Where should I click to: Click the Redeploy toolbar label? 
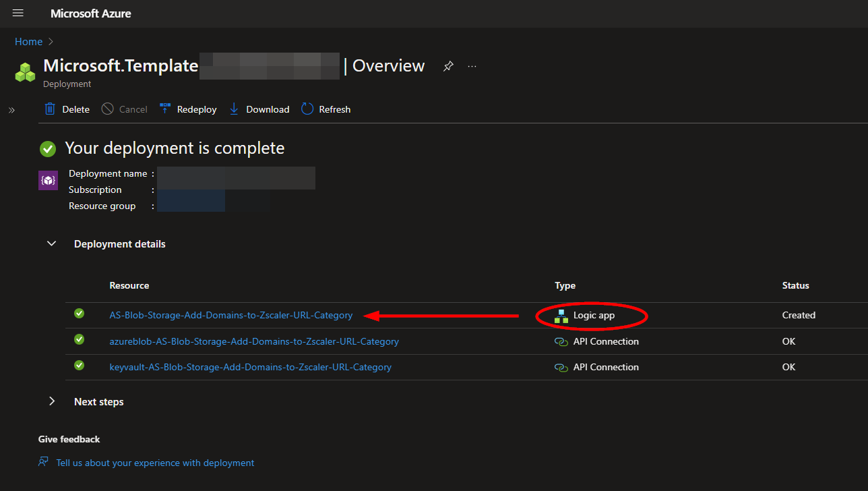(197, 109)
